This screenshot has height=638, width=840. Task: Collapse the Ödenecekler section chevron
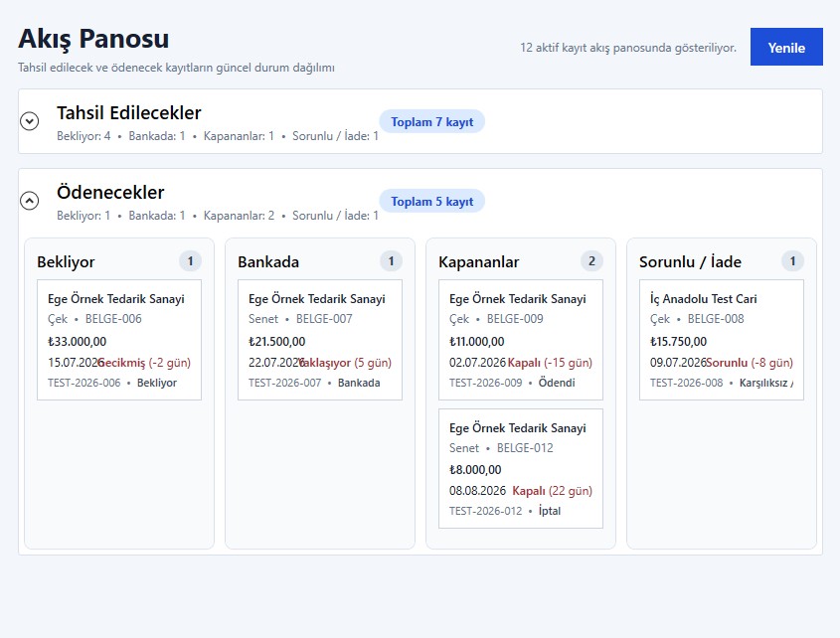coord(30,201)
